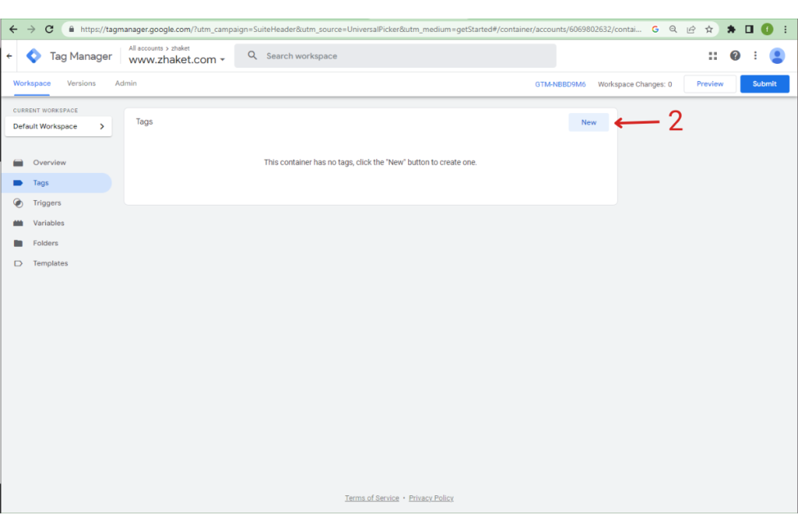This screenshot has width=798, height=532.
Task: Bookmark this page with the star icon
Action: tap(709, 29)
